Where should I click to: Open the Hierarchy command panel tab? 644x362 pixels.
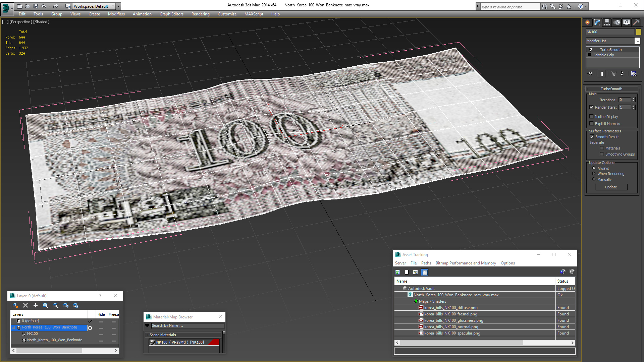tap(607, 22)
